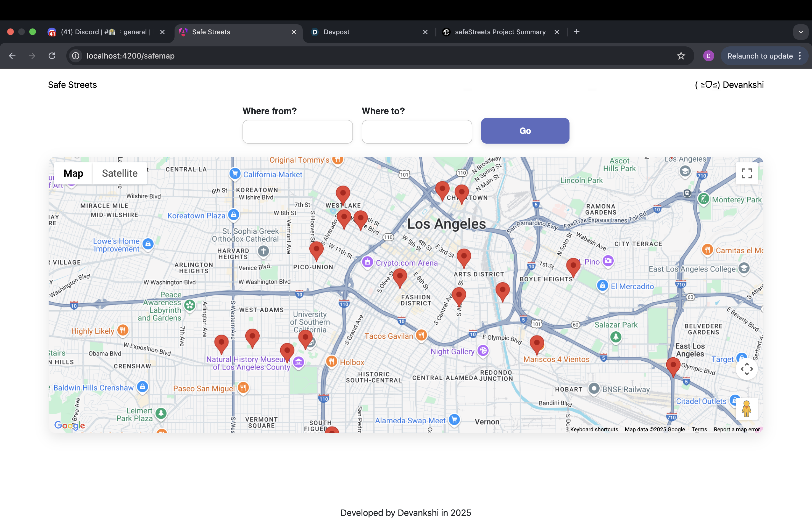The height and width of the screenshot is (528, 812).
Task: Select the Map view type
Action: tap(73, 173)
